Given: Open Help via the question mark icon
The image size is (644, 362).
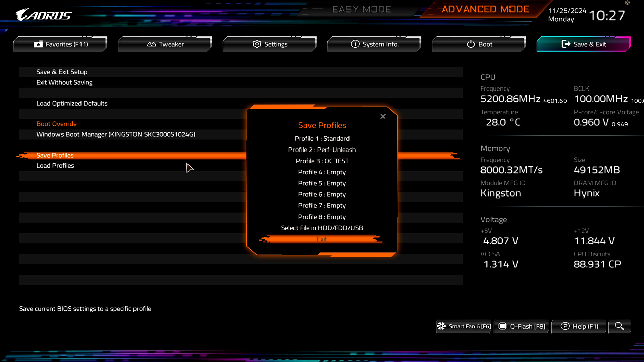Looking at the screenshot, I should click(x=566, y=326).
